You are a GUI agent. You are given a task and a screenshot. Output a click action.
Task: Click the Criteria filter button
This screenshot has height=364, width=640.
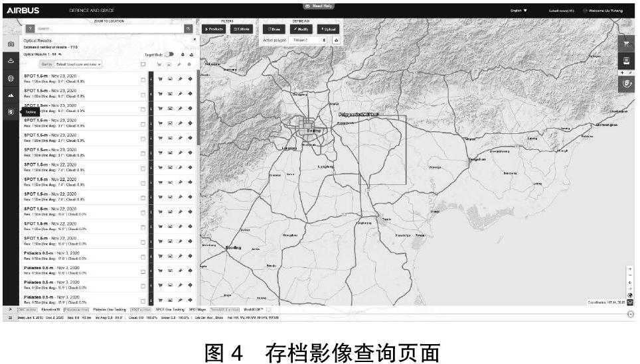click(x=242, y=29)
